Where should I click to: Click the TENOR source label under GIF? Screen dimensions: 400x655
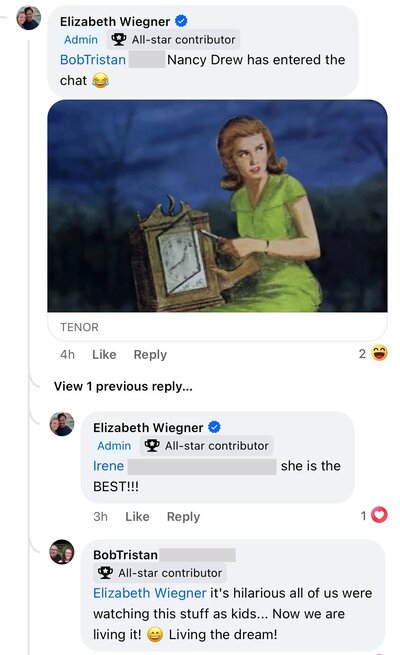click(79, 327)
